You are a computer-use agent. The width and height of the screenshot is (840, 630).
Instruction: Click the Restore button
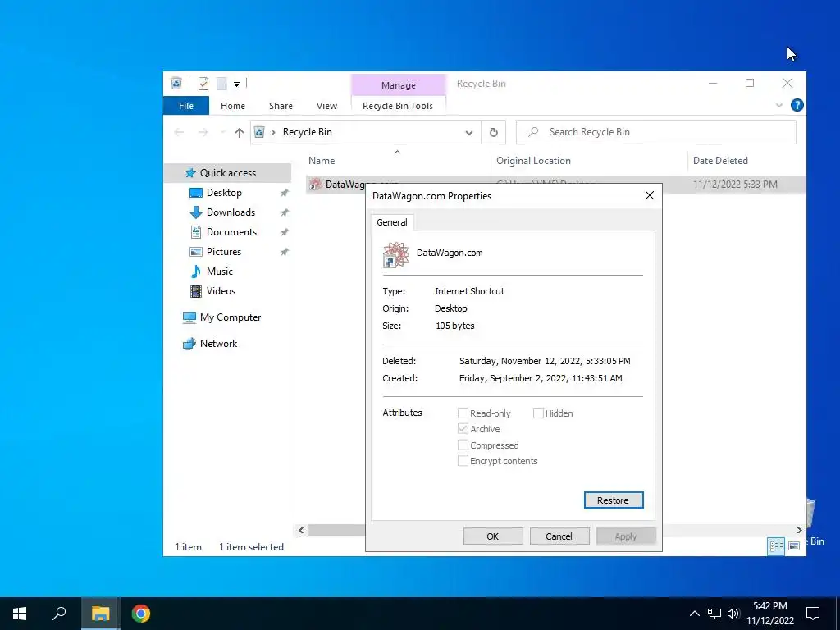coord(614,500)
